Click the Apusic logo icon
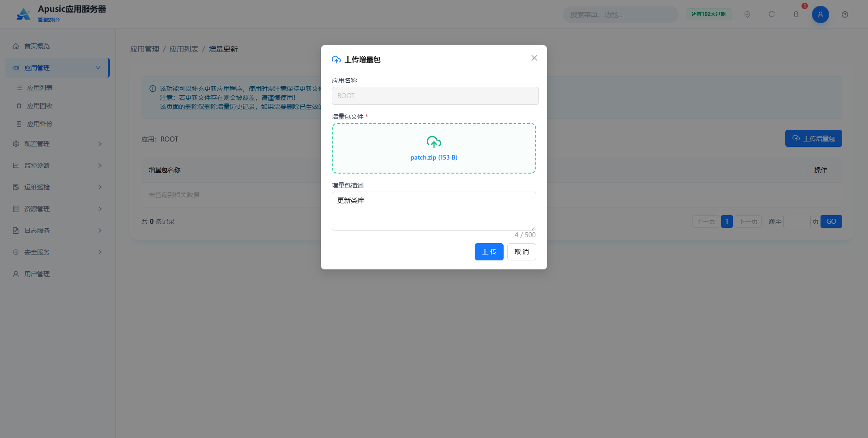 click(24, 14)
